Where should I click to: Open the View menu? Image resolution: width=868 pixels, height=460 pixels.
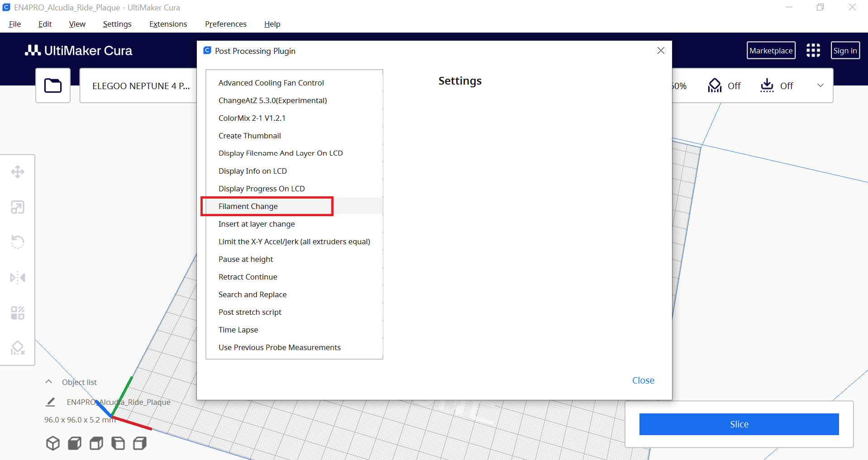coord(77,24)
